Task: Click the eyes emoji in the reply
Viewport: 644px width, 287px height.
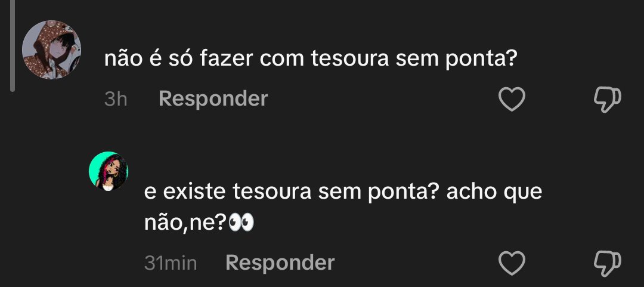Action: coord(241,224)
